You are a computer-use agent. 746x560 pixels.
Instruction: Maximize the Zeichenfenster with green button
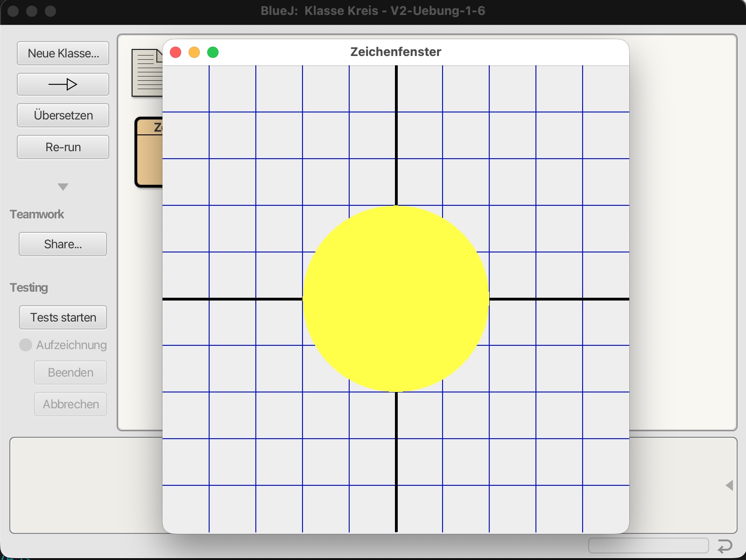[213, 52]
